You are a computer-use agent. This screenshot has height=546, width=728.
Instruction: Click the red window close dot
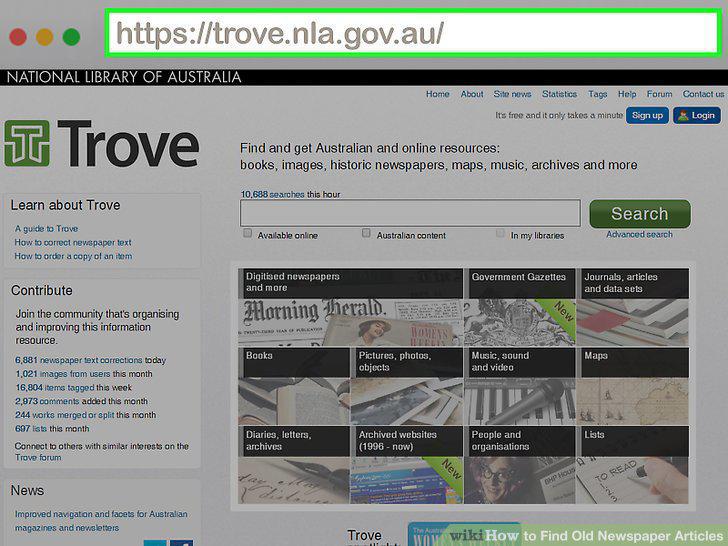(x=18, y=37)
